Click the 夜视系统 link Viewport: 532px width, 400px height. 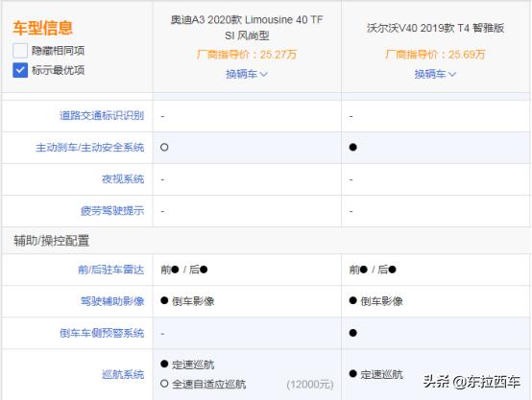(x=123, y=179)
